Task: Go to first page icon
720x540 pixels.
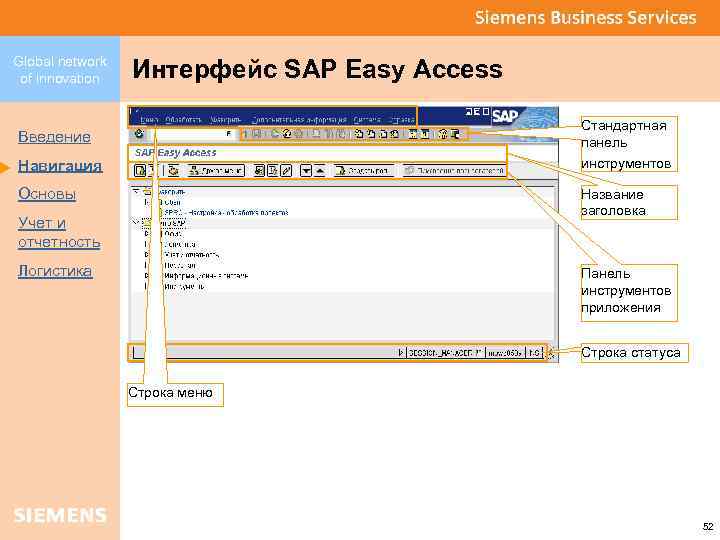Action: coord(359,134)
